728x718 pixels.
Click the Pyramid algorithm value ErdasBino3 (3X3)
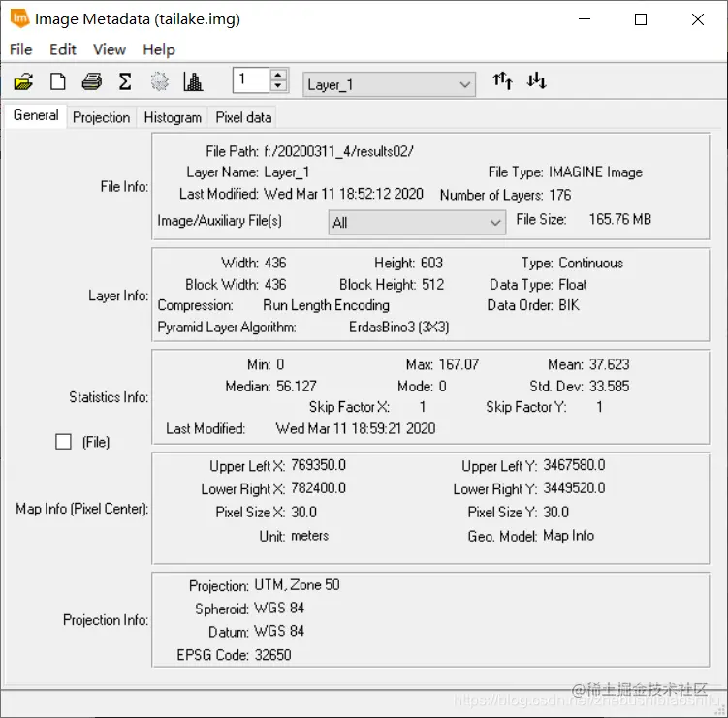click(398, 327)
